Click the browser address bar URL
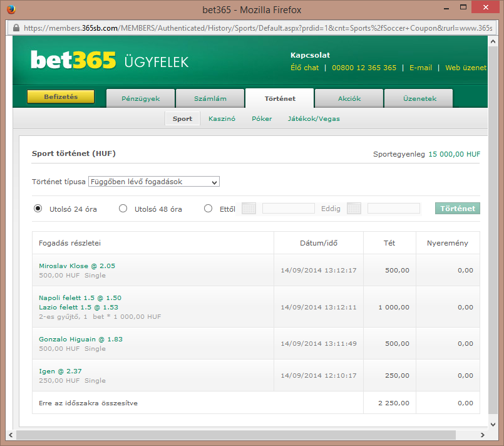504x446 pixels. tap(258, 28)
